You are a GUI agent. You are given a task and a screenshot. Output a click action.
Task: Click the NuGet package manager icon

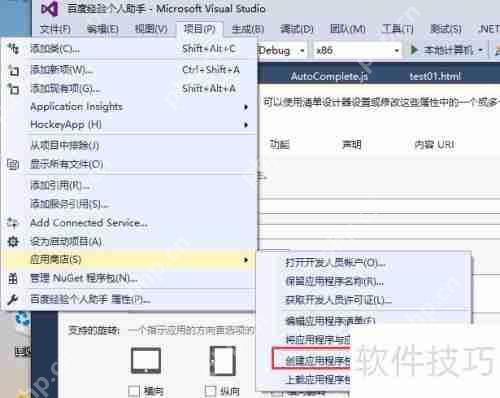tap(13, 278)
